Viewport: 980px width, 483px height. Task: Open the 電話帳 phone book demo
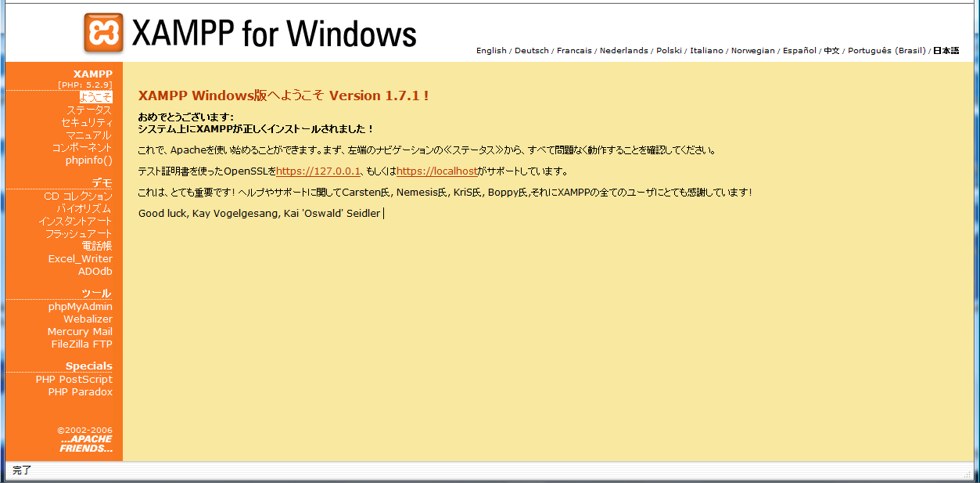[x=97, y=246]
